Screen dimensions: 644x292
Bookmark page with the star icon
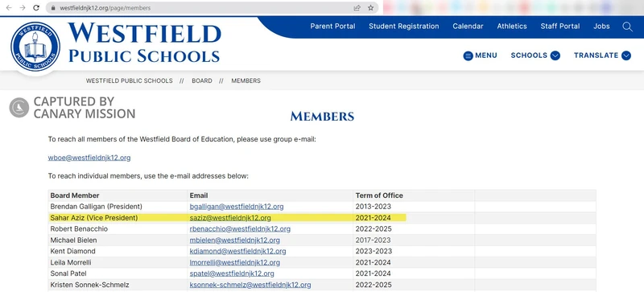click(370, 8)
